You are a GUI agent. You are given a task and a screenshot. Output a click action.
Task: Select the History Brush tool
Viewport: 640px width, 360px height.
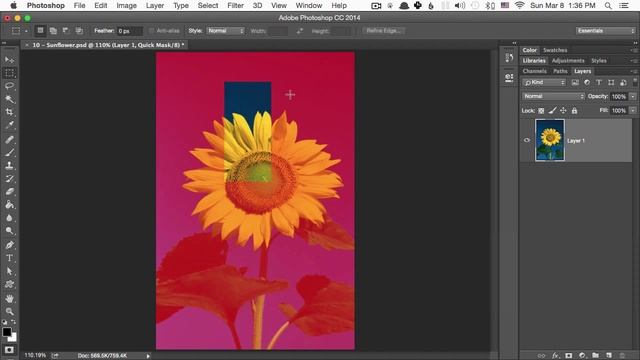(9, 179)
